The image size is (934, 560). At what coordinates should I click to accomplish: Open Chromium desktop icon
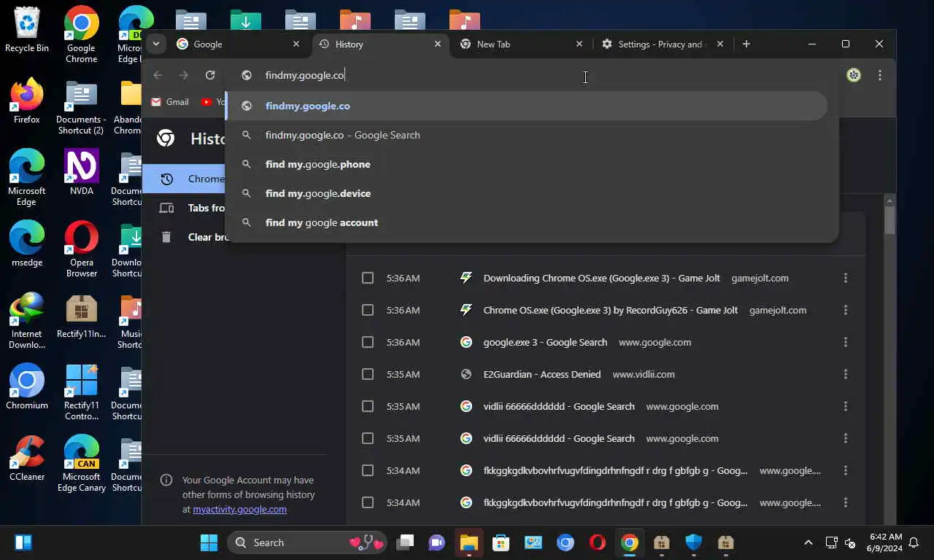tap(27, 386)
